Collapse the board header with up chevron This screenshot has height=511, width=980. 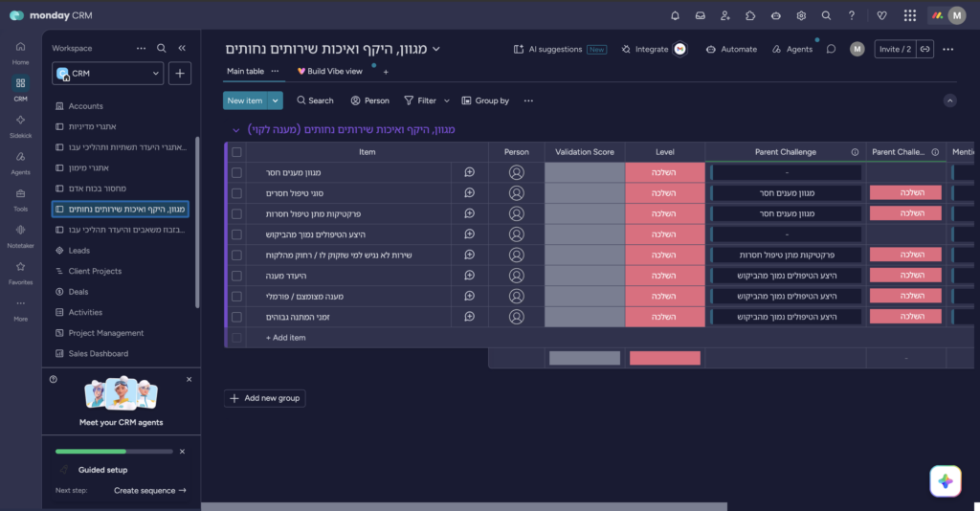click(949, 100)
